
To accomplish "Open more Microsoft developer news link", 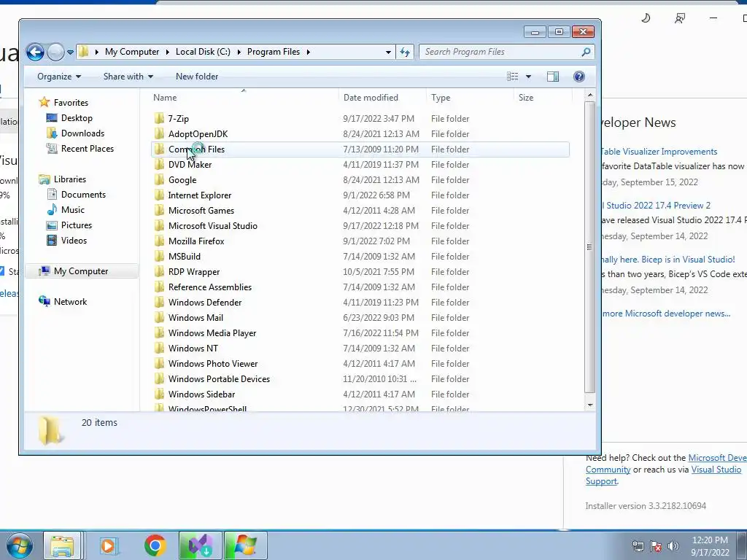I will [666, 314].
